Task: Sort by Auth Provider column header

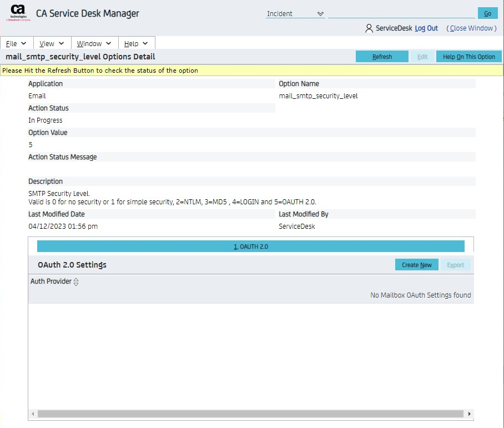Action: point(51,281)
